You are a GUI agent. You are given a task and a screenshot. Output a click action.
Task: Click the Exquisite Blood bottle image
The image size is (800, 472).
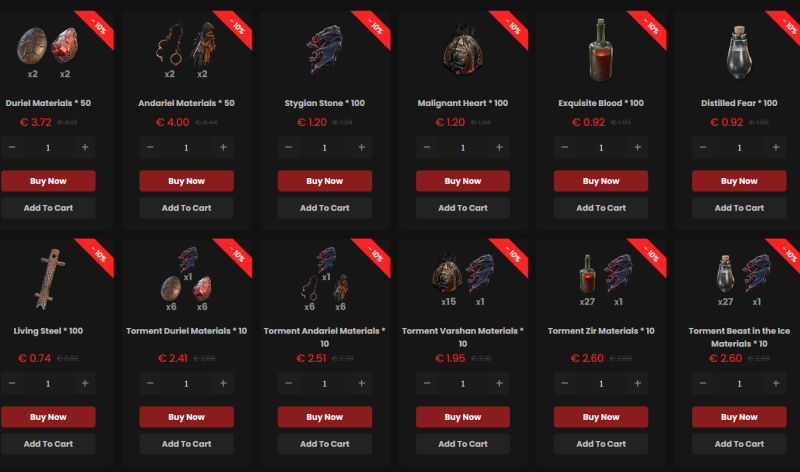click(601, 50)
